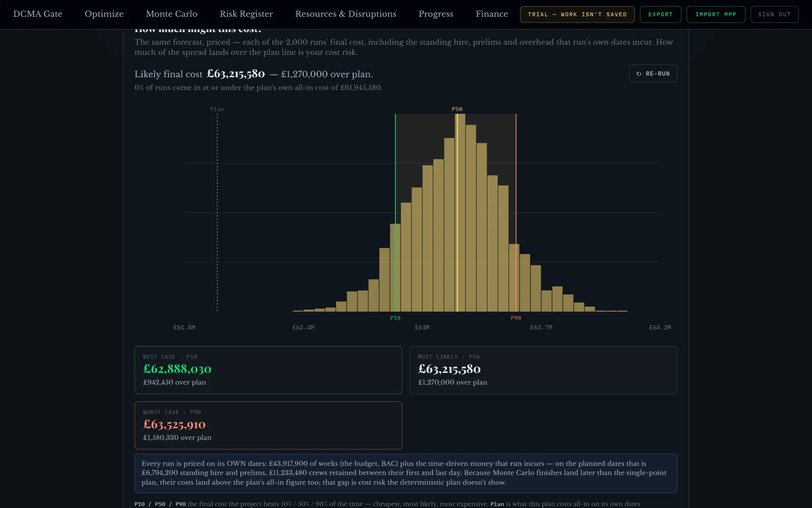The height and width of the screenshot is (508, 812).
Task: Click the £63.7M axis label
Action: pos(541,328)
